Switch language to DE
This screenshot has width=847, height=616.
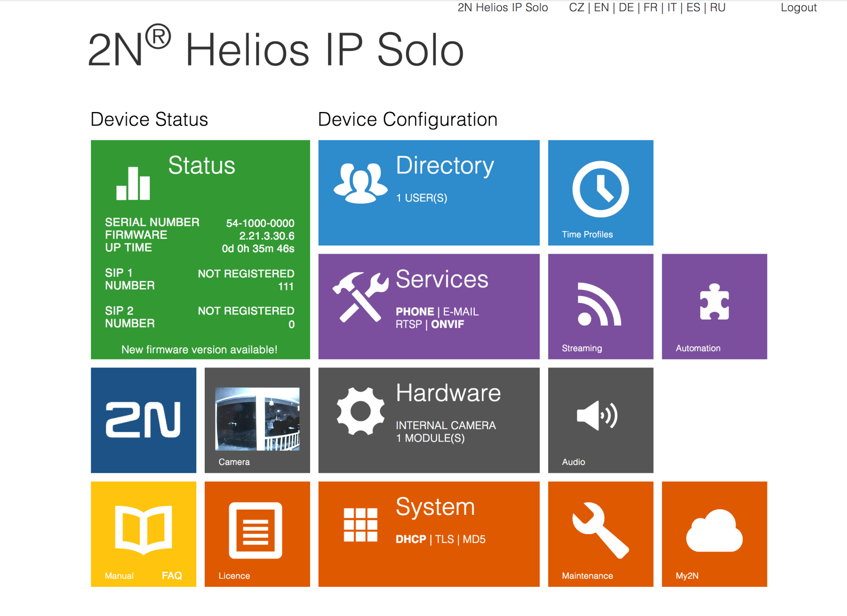tap(626, 8)
